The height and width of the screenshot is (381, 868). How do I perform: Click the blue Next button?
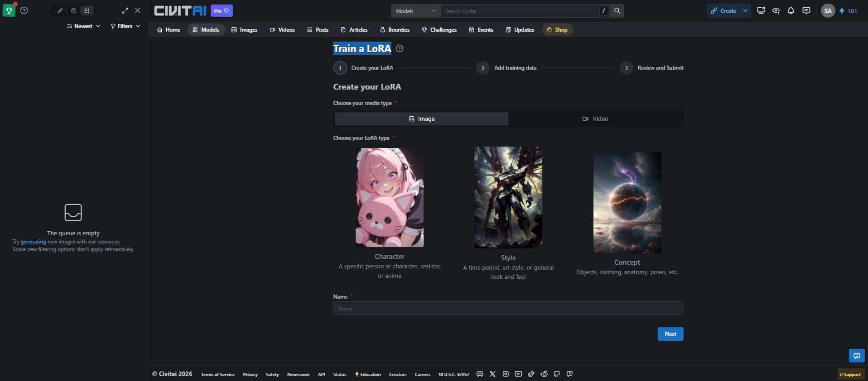click(670, 334)
